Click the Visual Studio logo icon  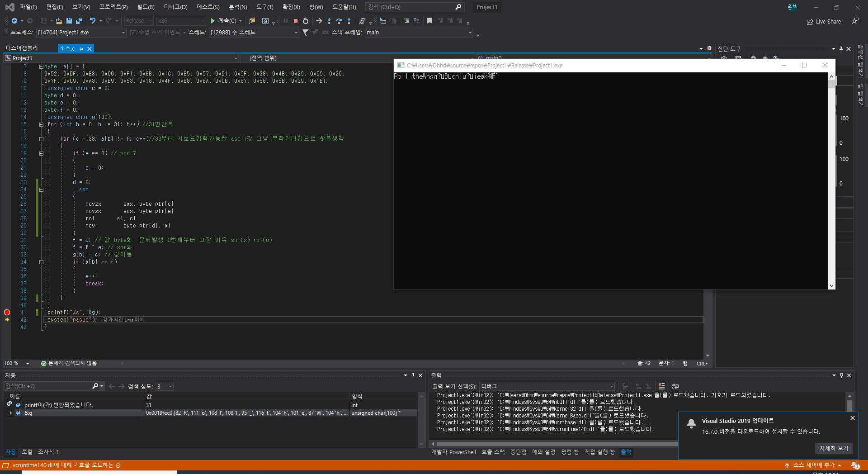coord(9,7)
